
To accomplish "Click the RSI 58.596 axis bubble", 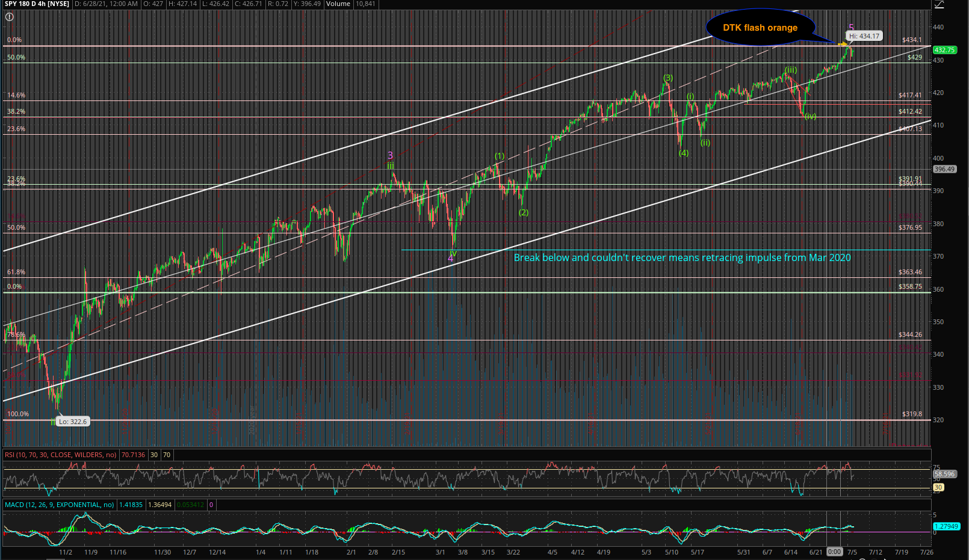I will (x=944, y=474).
